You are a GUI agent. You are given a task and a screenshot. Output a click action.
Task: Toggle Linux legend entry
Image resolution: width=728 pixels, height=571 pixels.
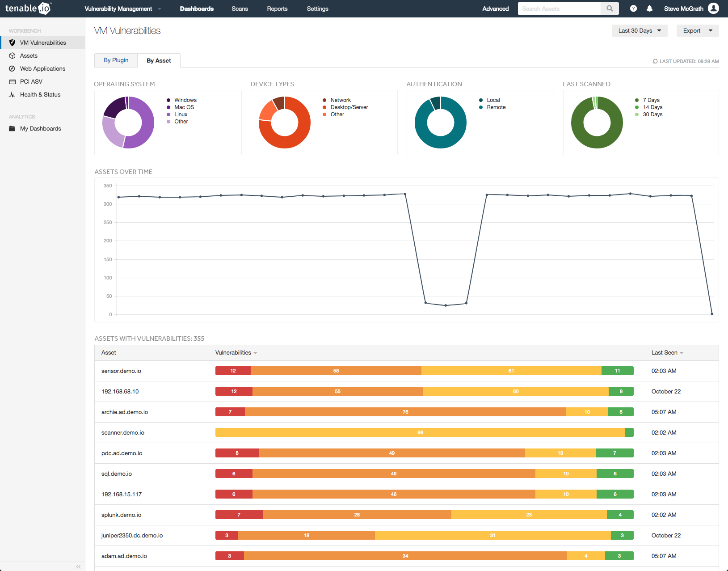click(177, 114)
